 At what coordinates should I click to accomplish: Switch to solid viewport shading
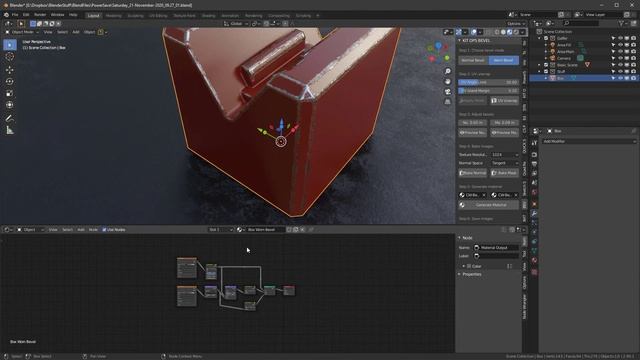(x=503, y=32)
